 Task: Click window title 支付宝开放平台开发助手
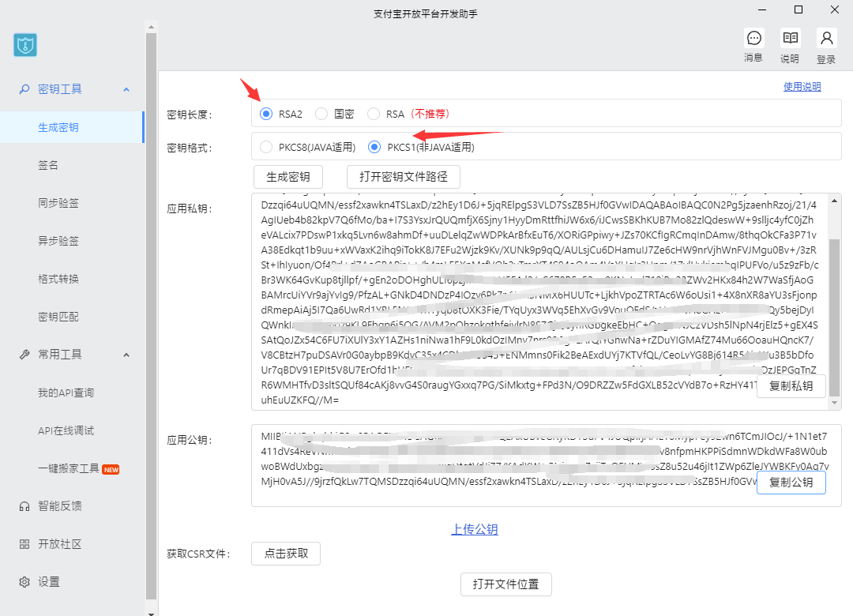click(x=426, y=14)
